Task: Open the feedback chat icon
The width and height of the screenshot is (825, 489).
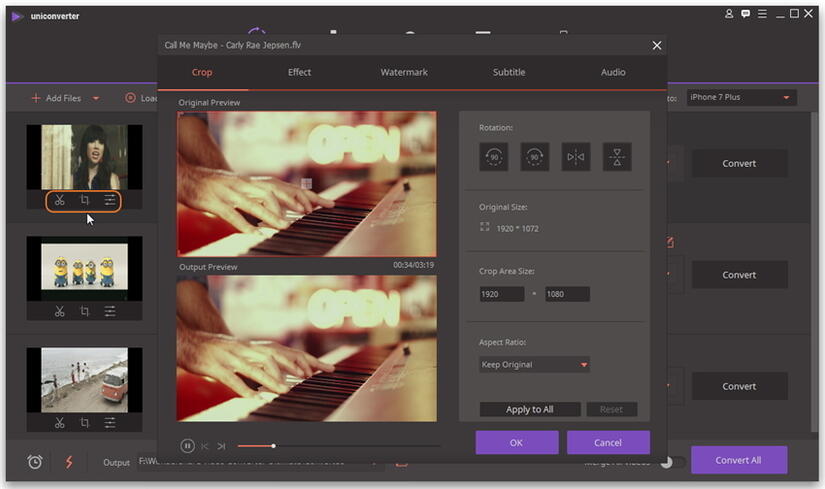Action: [x=746, y=14]
